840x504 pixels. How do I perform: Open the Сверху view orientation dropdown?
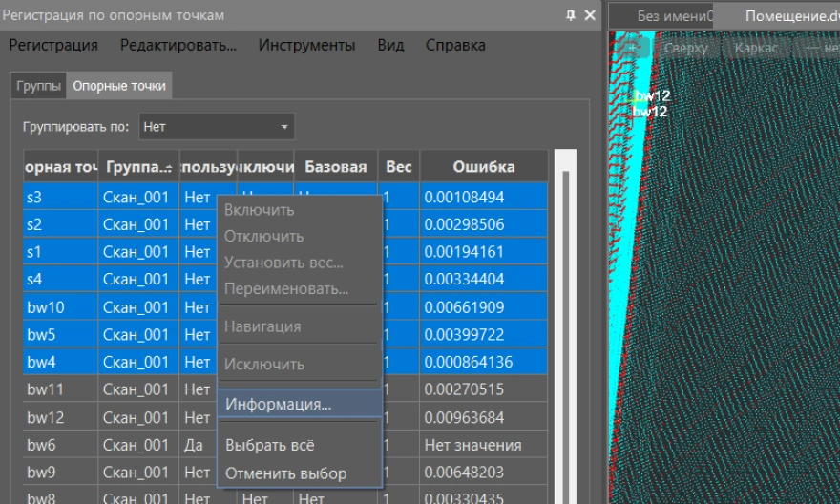pos(685,48)
